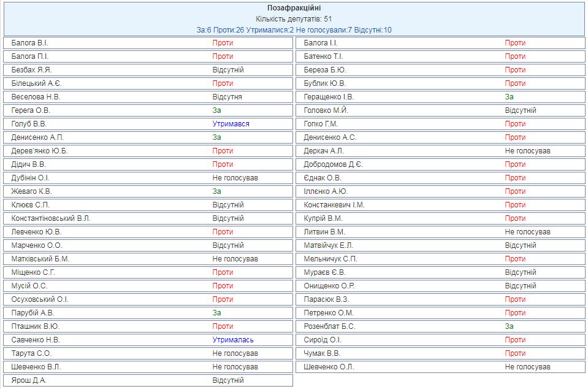Click 'Не голосував' beside Деркач А.Л.
The image size is (588, 389).
point(527,151)
